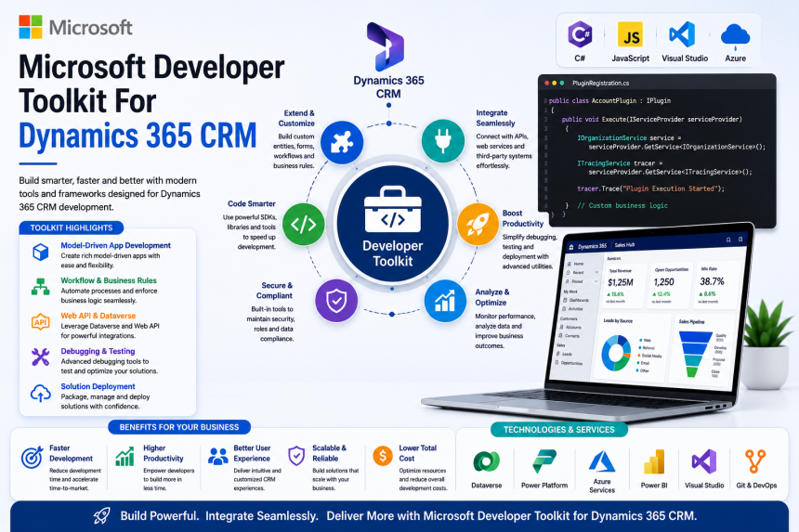Click the Git & DevOps icon
Screen dimensions: 799x532
pos(755,461)
